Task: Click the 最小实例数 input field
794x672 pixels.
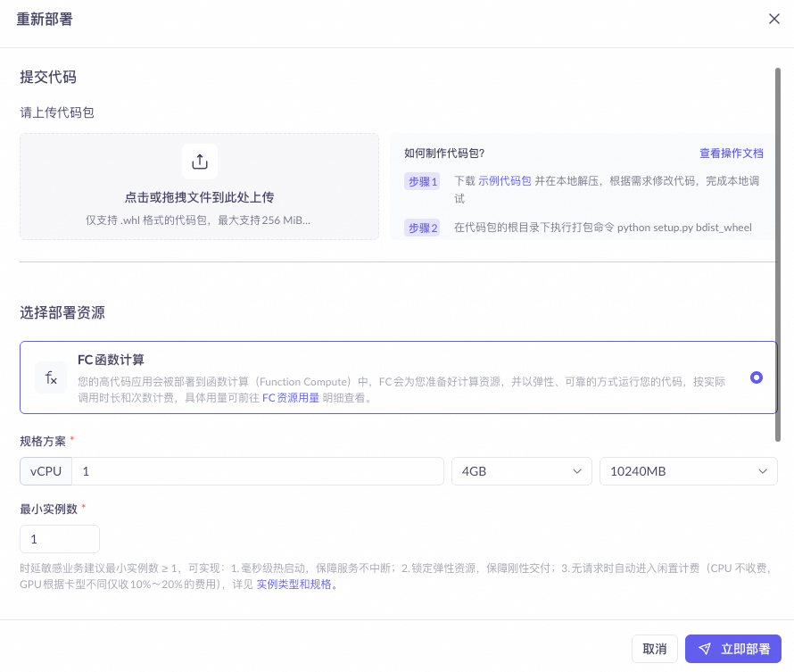Action: [60, 539]
